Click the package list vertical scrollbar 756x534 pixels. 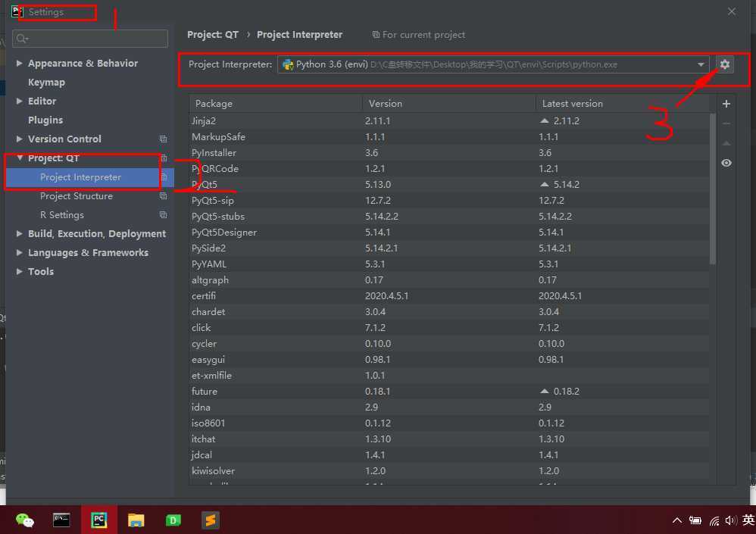pyautogui.click(x=713, y=189)
